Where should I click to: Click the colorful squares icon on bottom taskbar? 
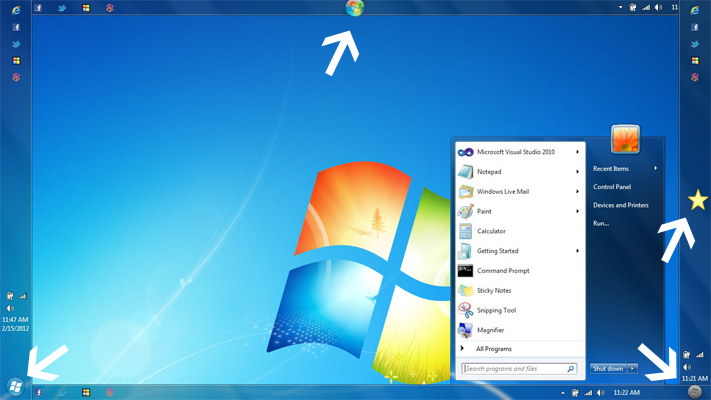pos(86,392)
